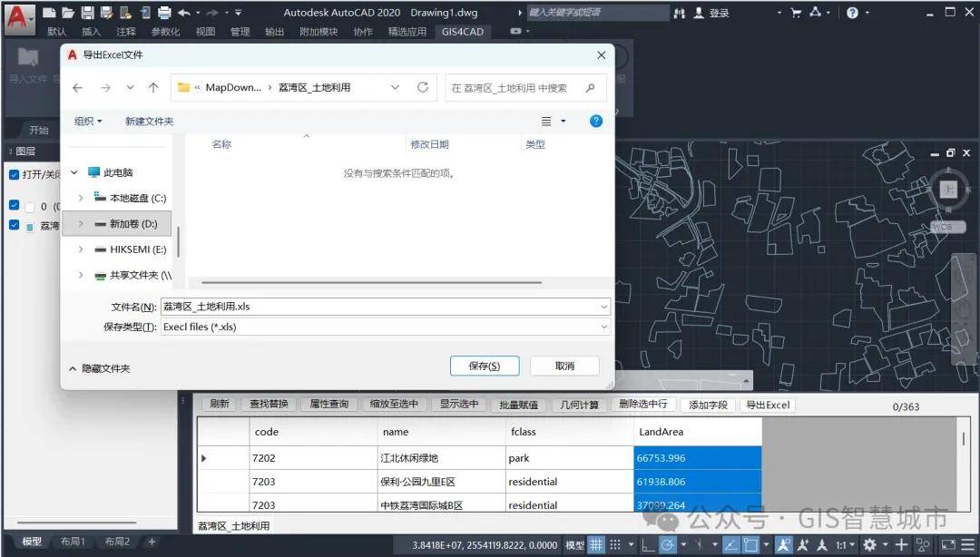Image resolution: width=980 pixels, height=557 pixels.
Task: Click the 文件名 input field
Action: click(381, 307)
